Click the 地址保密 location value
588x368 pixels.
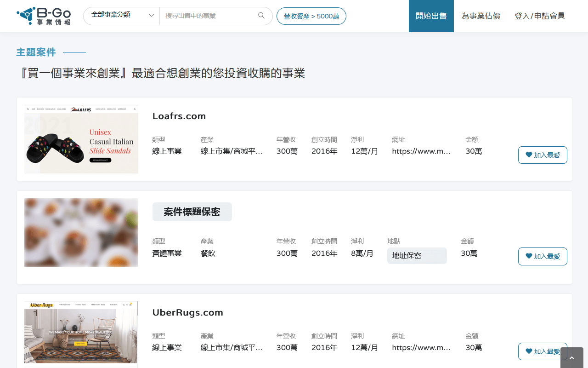point(417,256)
